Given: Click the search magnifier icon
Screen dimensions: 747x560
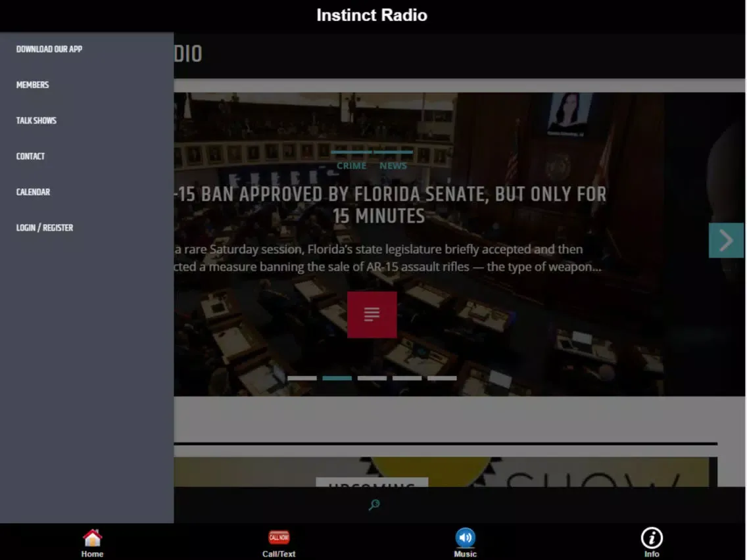Looking at the screenshot, I should pyautogui.click(x=374, y=504).
